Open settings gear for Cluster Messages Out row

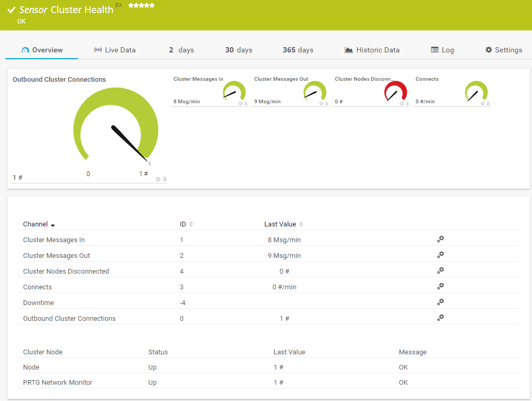[x=440, y=255]
